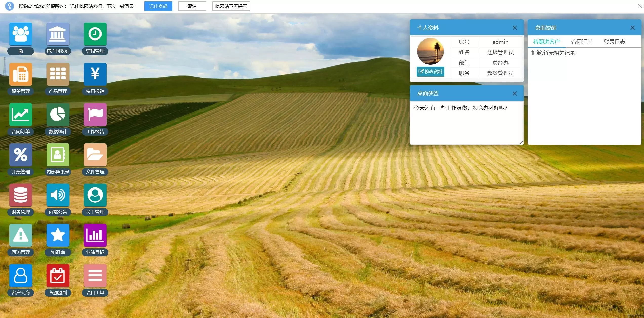Viewport: 644px width, 318px height.
Task: Open the 客户回收站 bank icon
Action: [x=58, y=34]
